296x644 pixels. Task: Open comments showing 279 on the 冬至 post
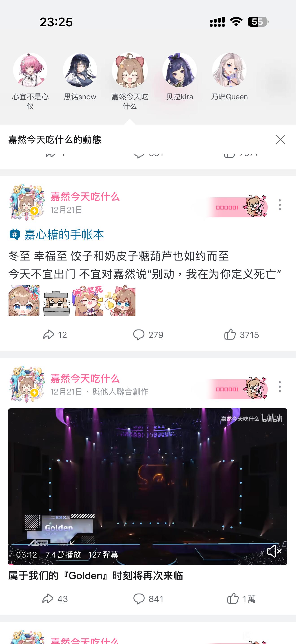coord(148,335)
